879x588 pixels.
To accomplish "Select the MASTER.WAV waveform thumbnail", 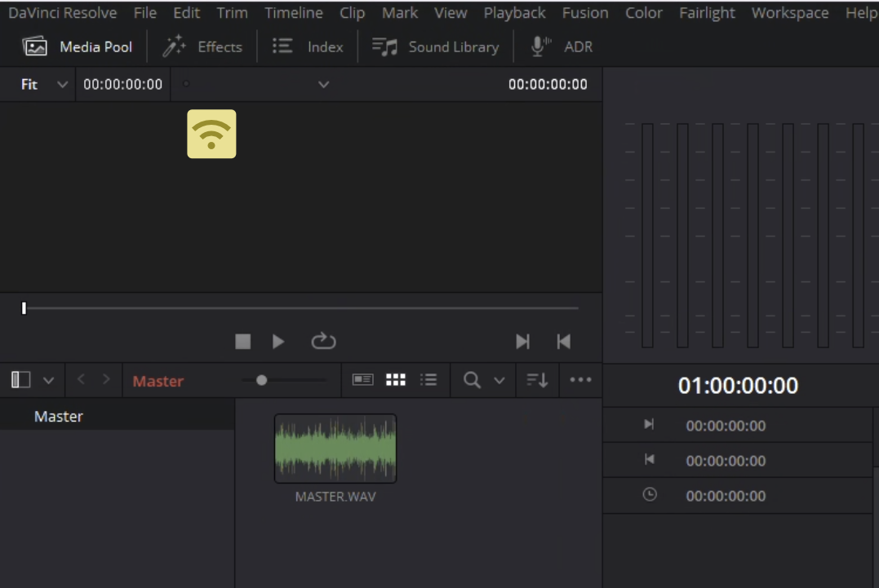I will point(335,449).
